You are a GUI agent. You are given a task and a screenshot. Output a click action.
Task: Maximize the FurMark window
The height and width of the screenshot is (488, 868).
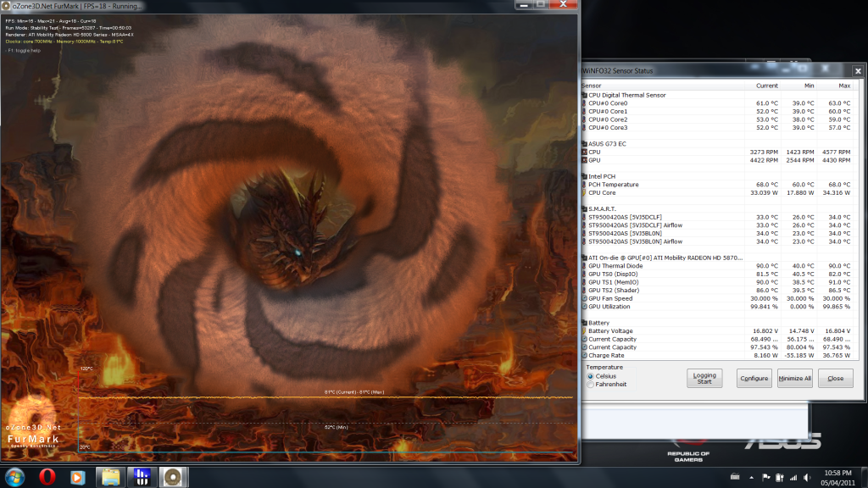pyautogui.click(x=540, y=4)
